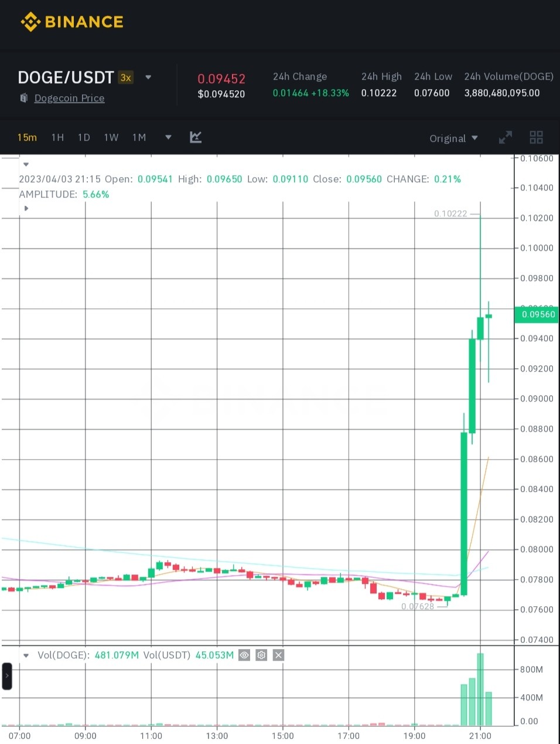Select the 1H interval tab
This screenshot has height=744, width=560.
click(x=57, y=137)
